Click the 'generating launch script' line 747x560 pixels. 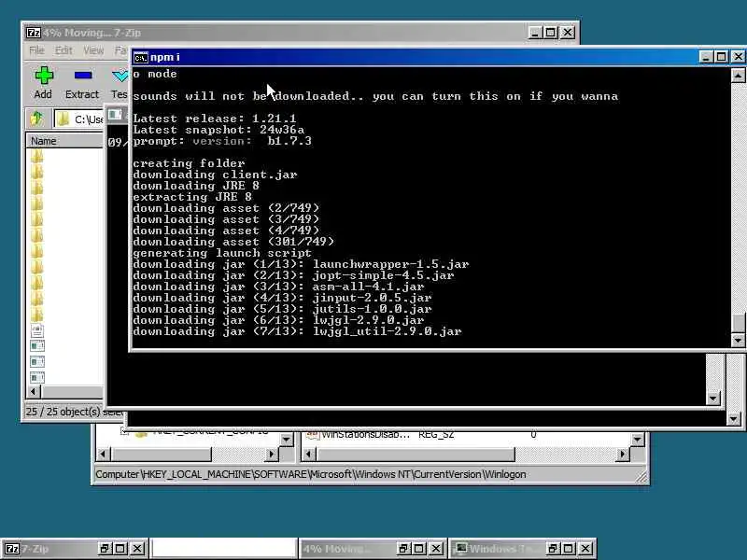click(x=222, y=253)
